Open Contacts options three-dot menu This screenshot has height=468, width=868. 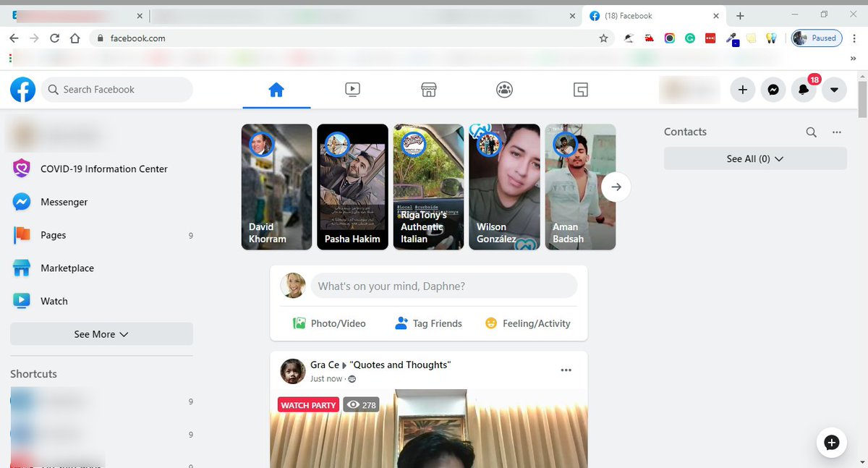(x=837, y=132)
